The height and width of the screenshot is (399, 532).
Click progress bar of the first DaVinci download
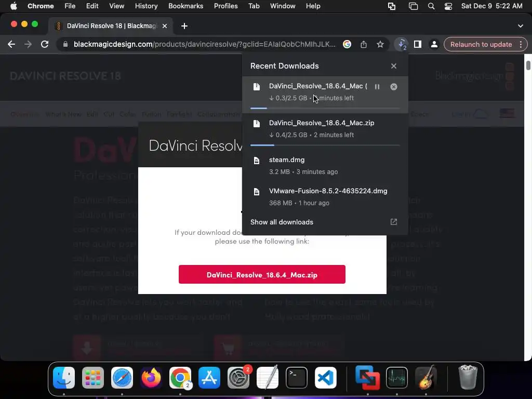[x=325, y=108]
